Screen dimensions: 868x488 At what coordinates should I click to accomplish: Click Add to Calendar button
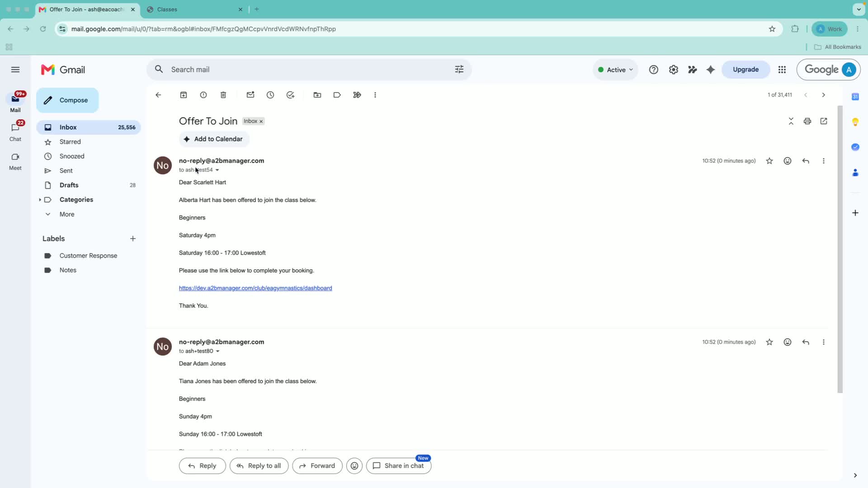pyautogui.click(x=214, y=139)
